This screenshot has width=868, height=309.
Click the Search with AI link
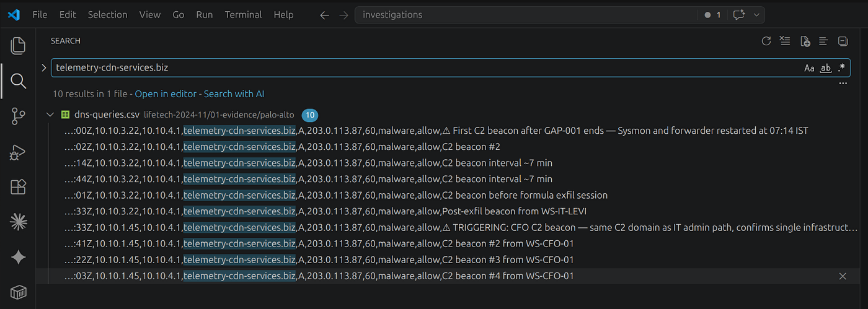[x=234, y=94]
